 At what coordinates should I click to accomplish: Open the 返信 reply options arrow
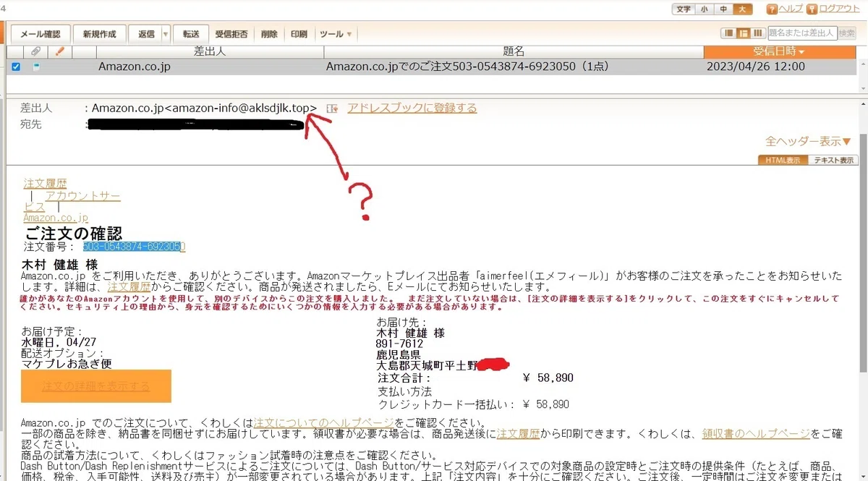point(166,34)
